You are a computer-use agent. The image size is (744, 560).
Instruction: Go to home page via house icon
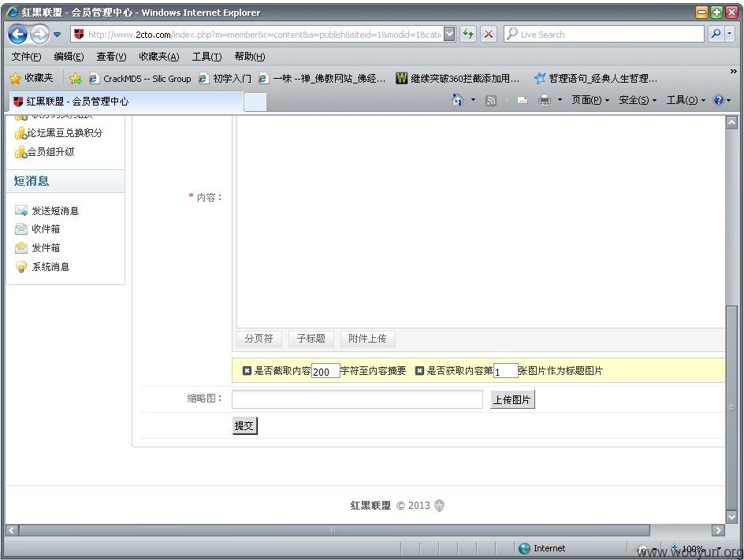[457, 100]
